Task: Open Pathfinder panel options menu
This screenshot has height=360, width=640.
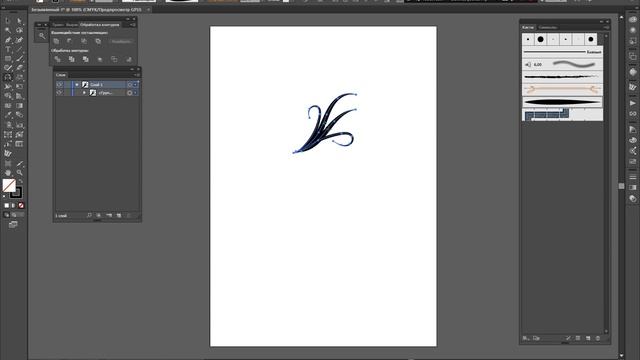Action: pos(133,24)
